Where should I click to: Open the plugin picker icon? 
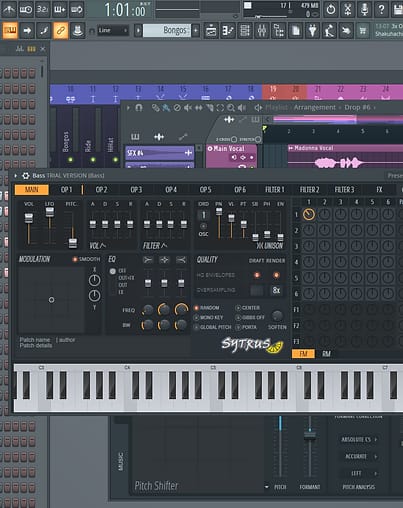click(312, 31)
